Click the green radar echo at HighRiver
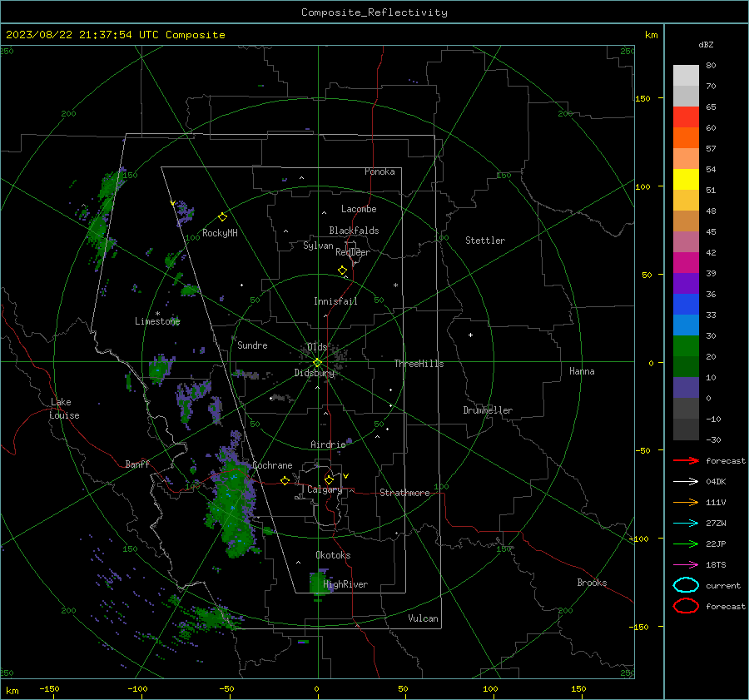The width and height of the screenshot is (749, 700). click(x=318, y=582)
